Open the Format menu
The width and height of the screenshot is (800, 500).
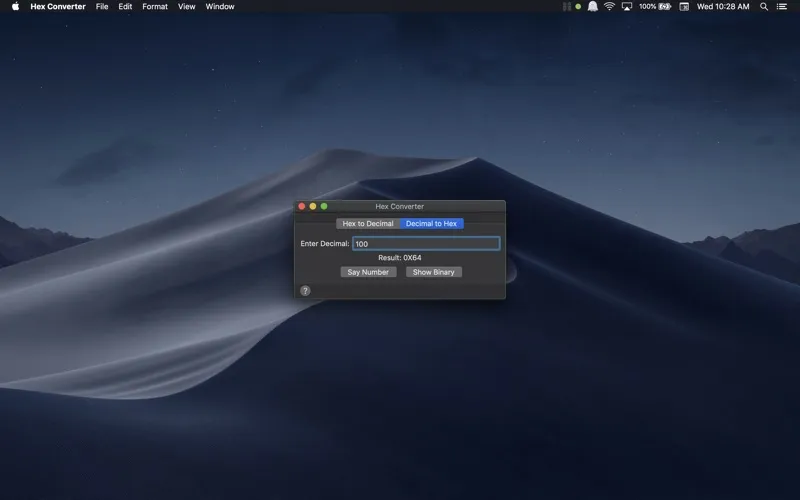click(155, 7)
